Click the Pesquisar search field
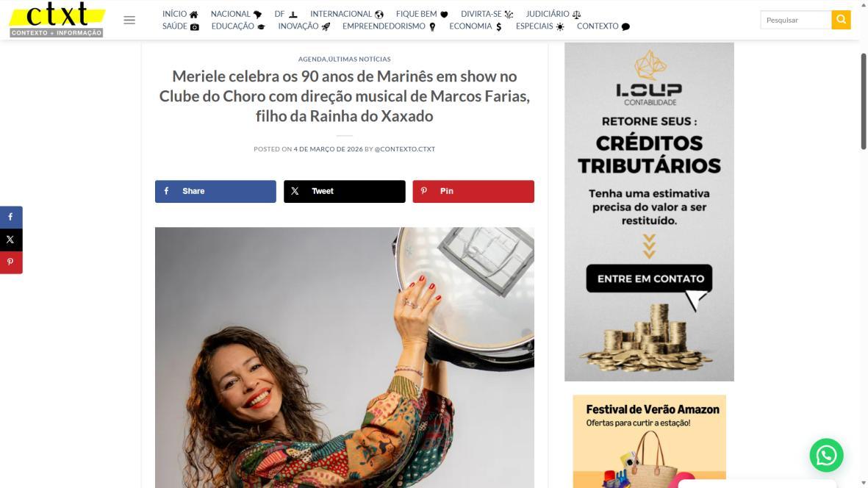The height and width of the screenshot is (488, 868). pyautogui.click(x=796, y=20)
